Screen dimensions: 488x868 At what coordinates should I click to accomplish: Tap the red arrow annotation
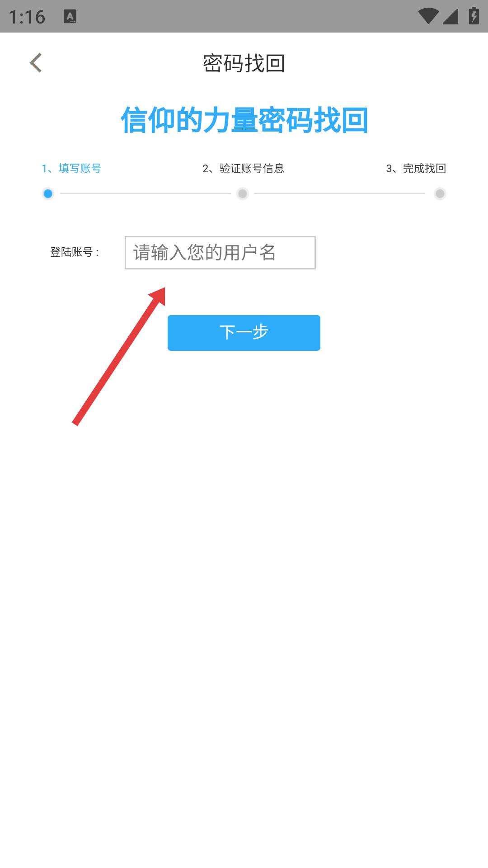(x=119, y=356)
